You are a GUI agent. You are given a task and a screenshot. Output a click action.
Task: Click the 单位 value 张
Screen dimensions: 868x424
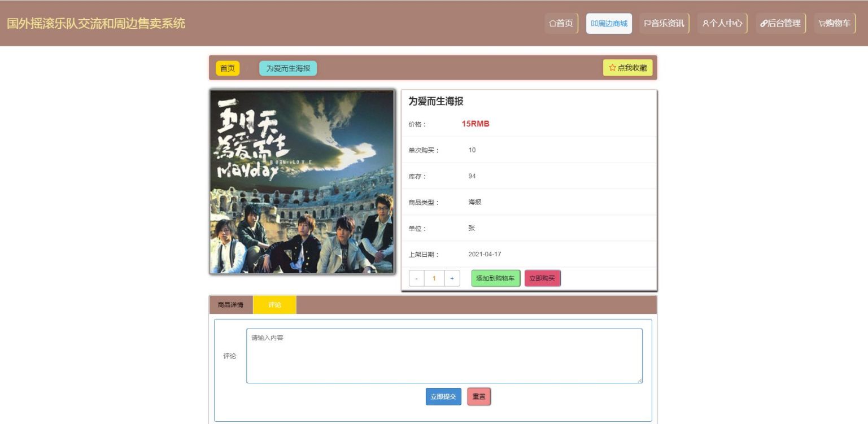click(472, 228)
